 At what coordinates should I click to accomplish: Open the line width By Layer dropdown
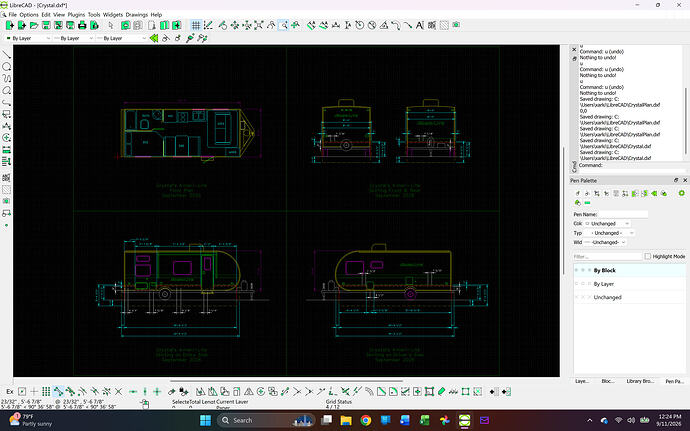73,38
